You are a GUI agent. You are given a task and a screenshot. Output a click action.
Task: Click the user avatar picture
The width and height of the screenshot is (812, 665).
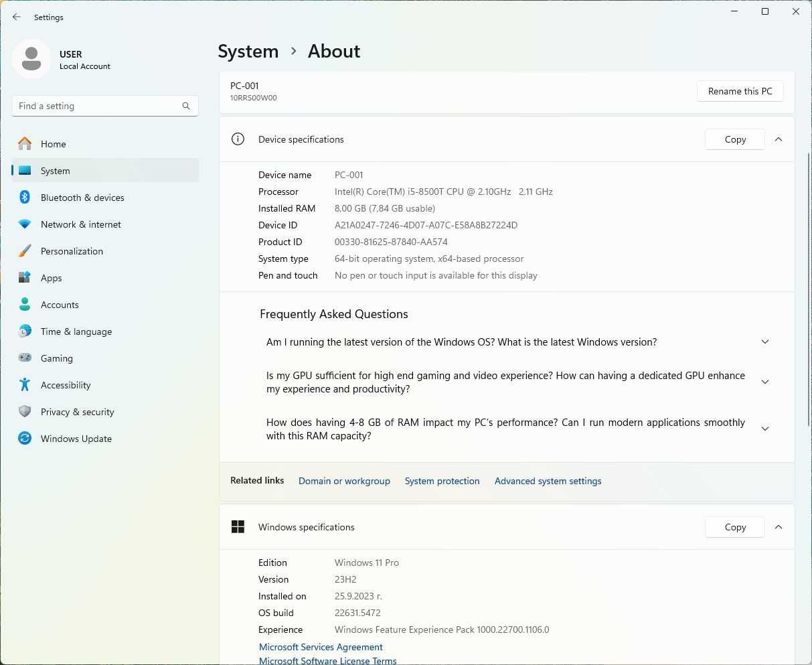pyautogui.click(x=31, y=59)
